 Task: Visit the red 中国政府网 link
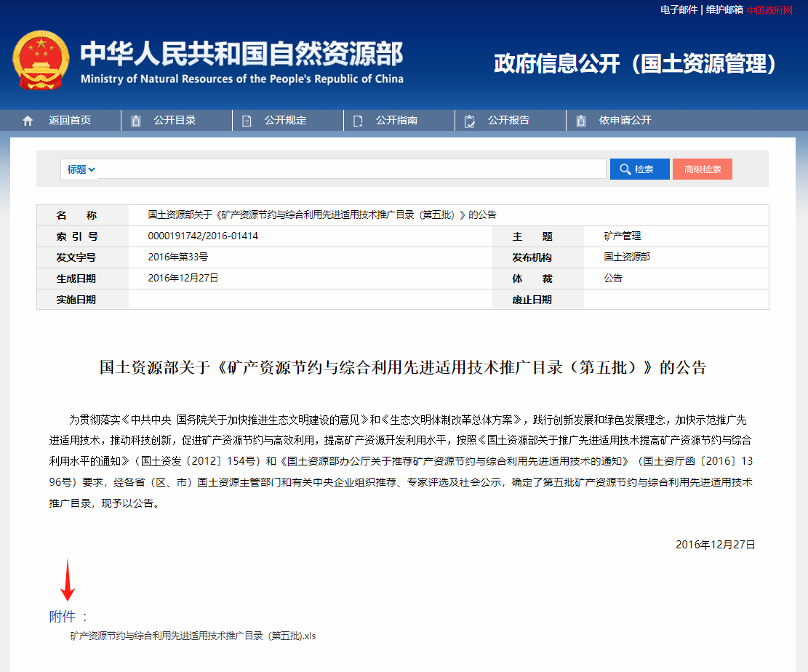[769, 9]
